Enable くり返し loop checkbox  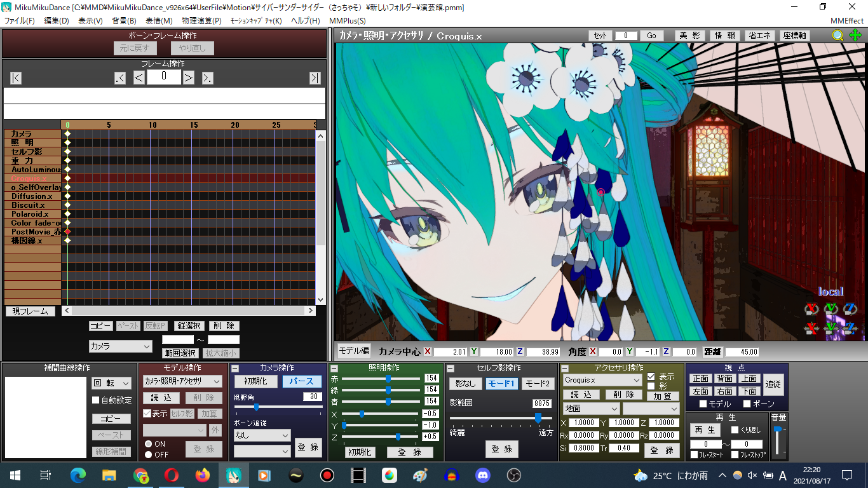pyautogui.click(x=735, y=430)
